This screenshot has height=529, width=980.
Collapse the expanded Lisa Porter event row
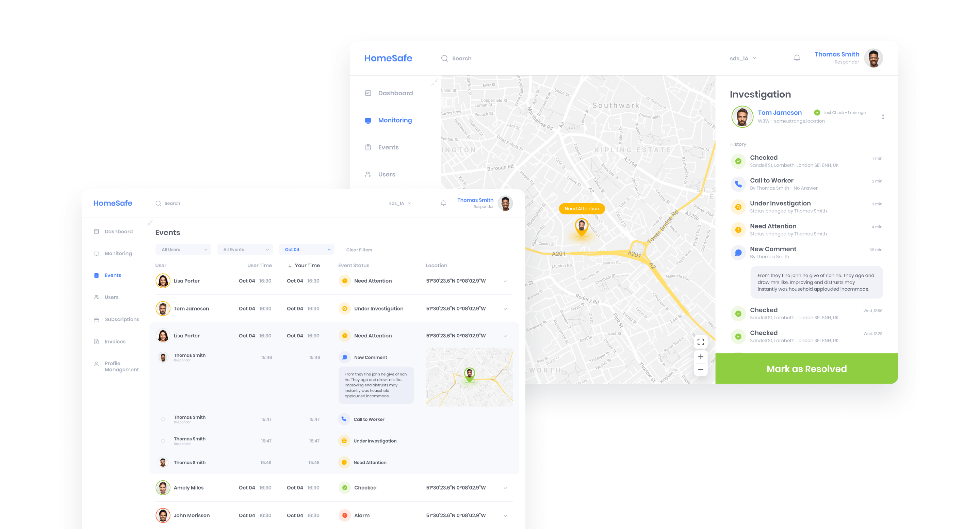505,336
